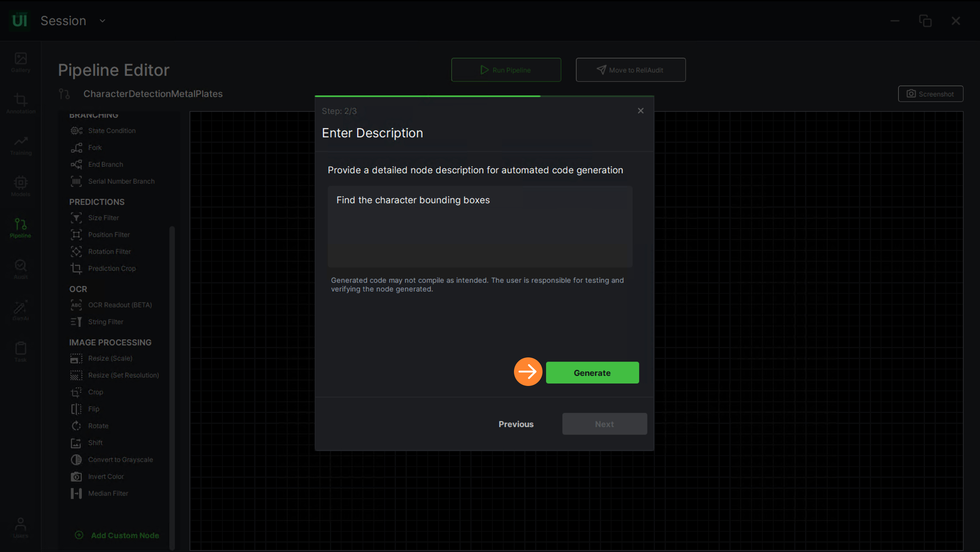Select the Convert to Grayscale node icon
Viewport: 980px width, 552px height.
pos(76,460)
